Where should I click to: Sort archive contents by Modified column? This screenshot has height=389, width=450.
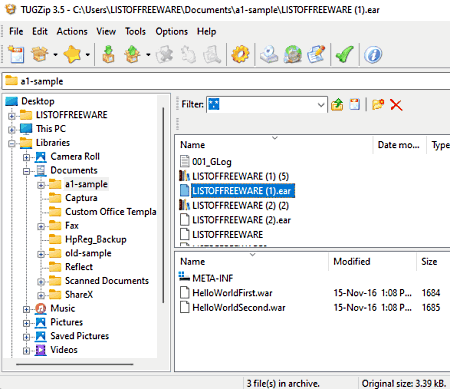(372, 261)
